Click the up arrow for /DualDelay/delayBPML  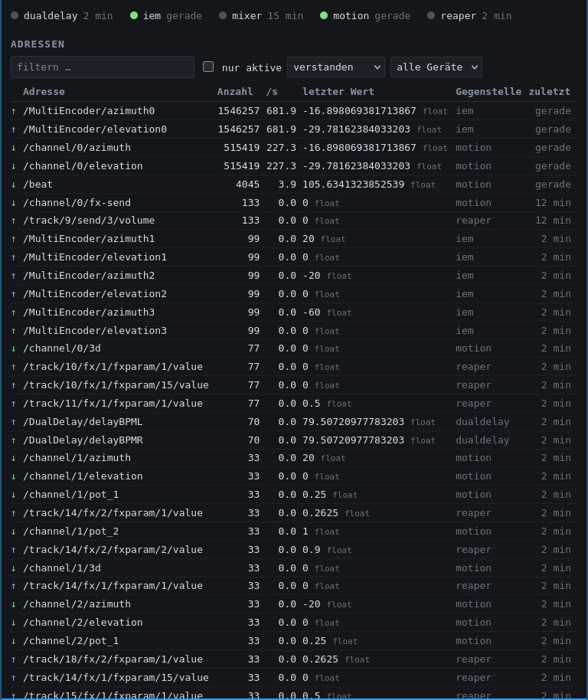coord(14,422)
